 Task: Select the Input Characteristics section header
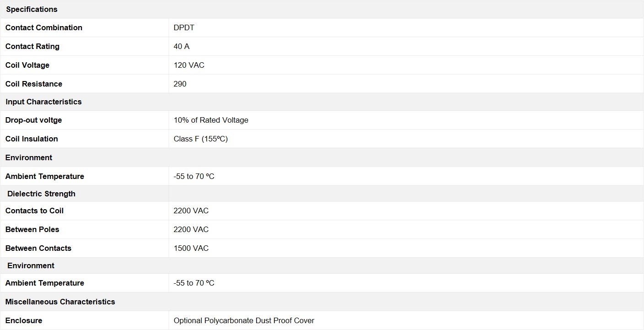click(43, 102)
